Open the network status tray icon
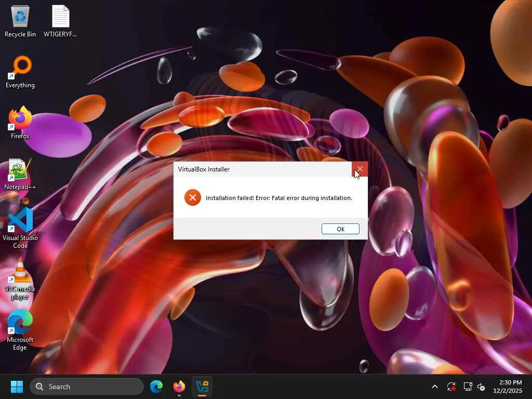 (x=468, y=387)
